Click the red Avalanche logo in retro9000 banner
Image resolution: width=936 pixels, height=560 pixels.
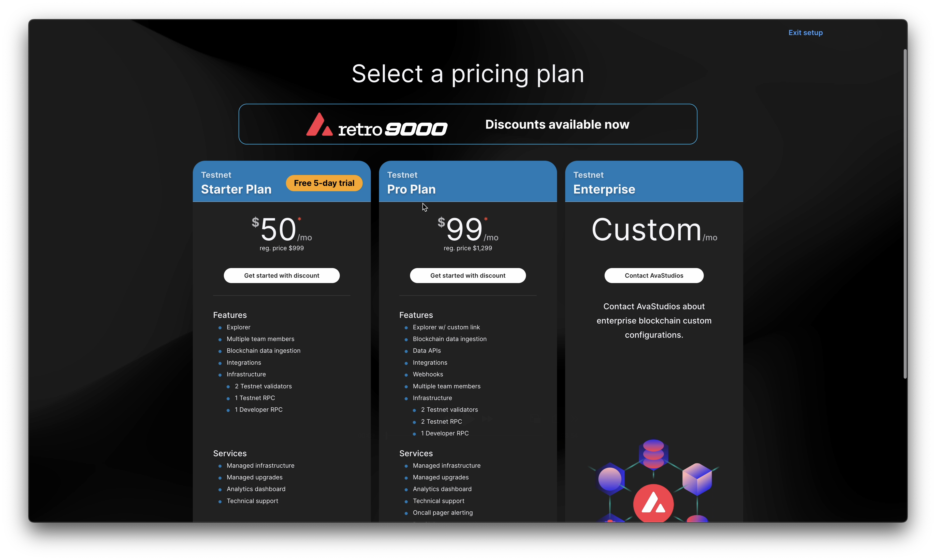pos(319,125)
